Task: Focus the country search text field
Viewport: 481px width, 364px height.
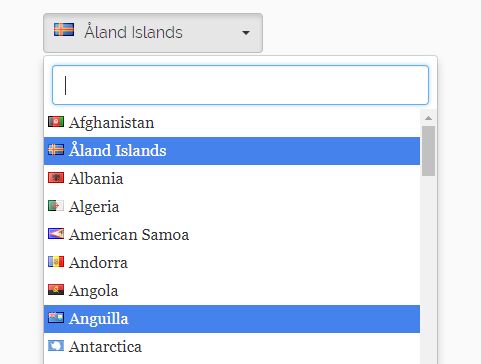Action: tap(240, 85)
